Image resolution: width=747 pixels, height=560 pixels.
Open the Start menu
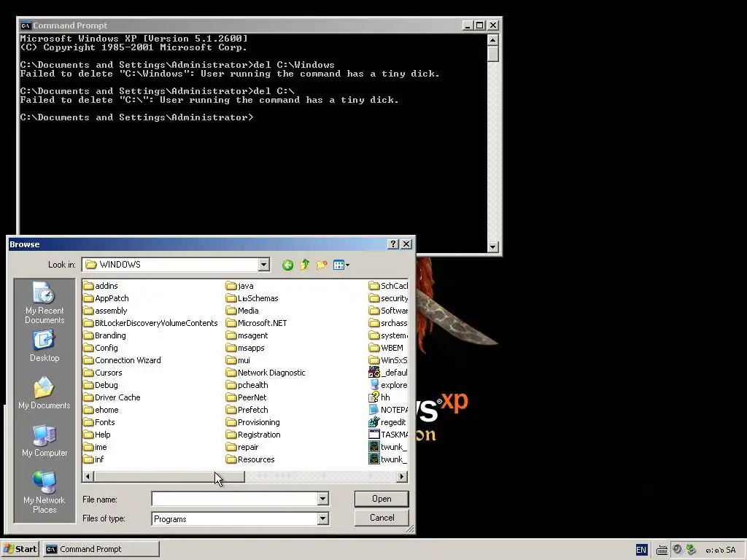tap(20, 549)
